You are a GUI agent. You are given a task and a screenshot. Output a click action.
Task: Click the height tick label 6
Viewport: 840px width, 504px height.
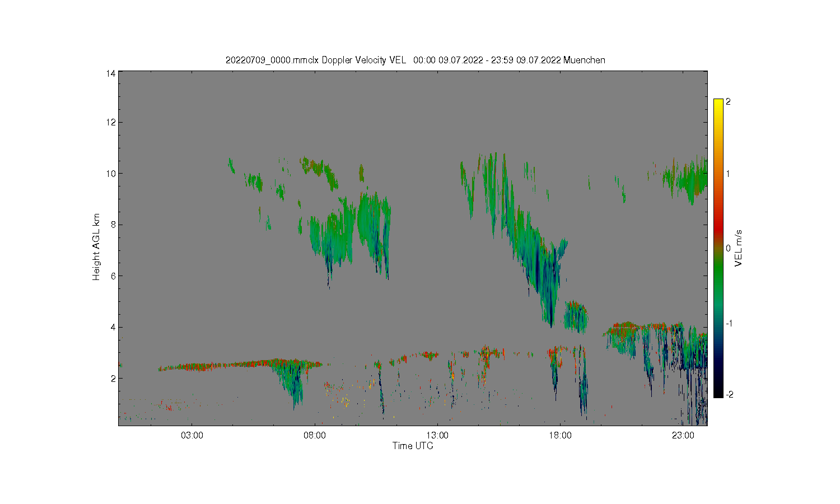113,276
